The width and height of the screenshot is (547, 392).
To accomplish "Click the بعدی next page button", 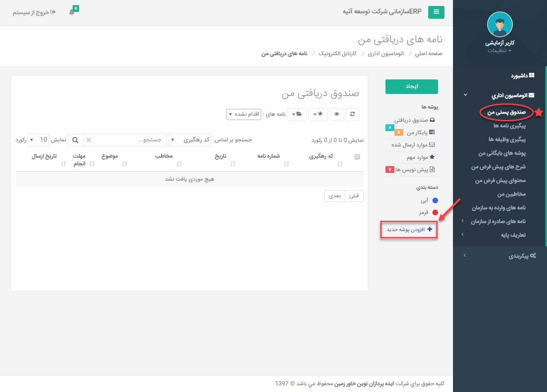I will tap(335, 196).
